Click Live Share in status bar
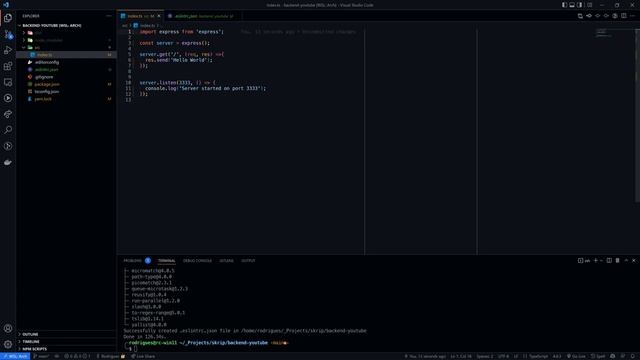Screen dimensions: 640x360 [x=143, y=356]
